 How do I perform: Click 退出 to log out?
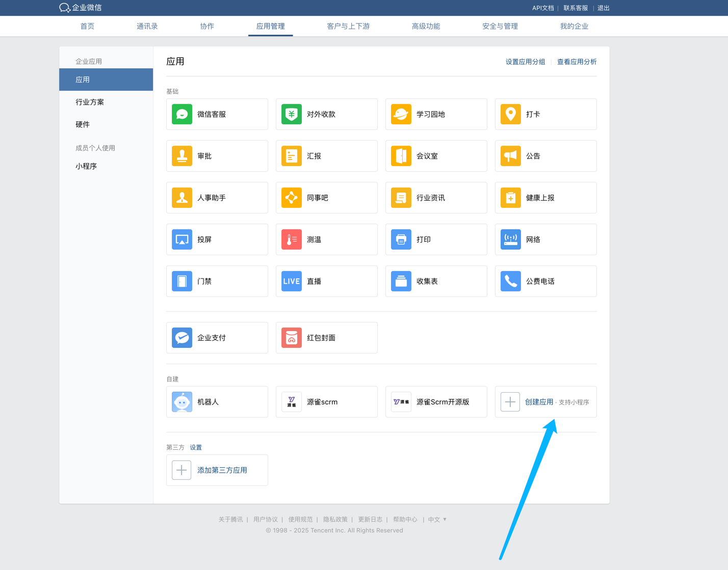coord(604,8)
